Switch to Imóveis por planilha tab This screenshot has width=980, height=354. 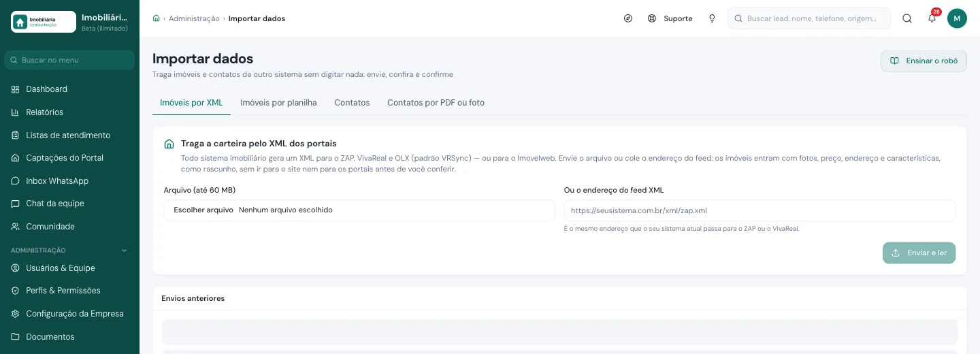coord(278,103)
